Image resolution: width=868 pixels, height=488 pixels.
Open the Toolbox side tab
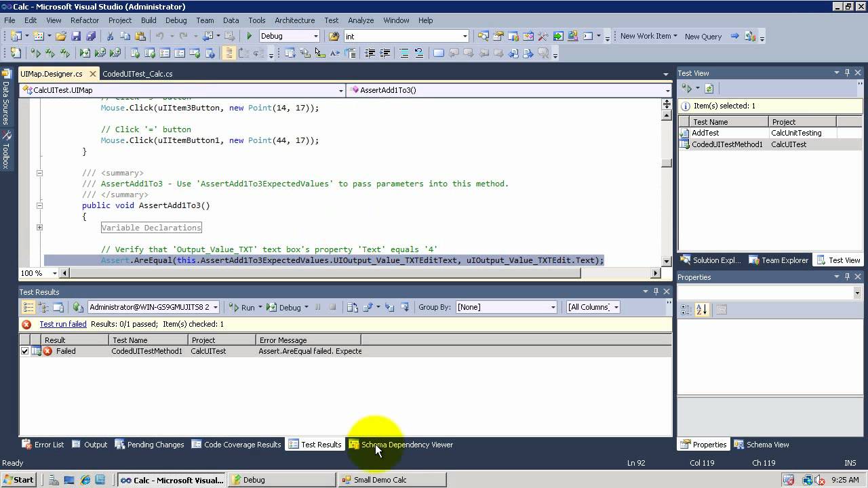click(x=6, y=150)
